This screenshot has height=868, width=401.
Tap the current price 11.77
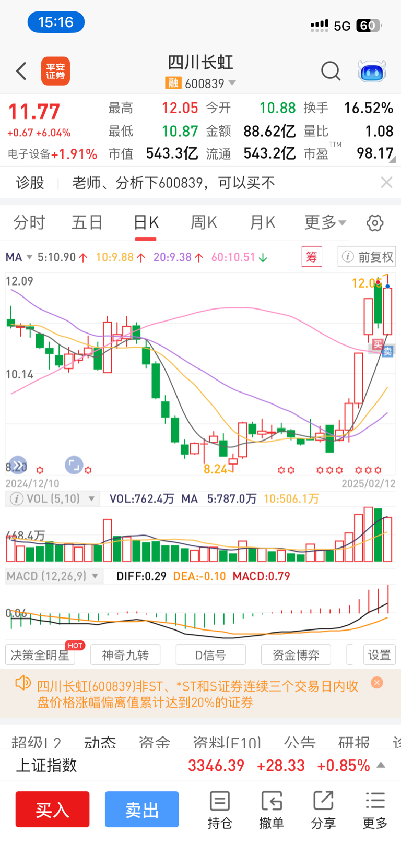pyautogui.click(x=34, y=112)
